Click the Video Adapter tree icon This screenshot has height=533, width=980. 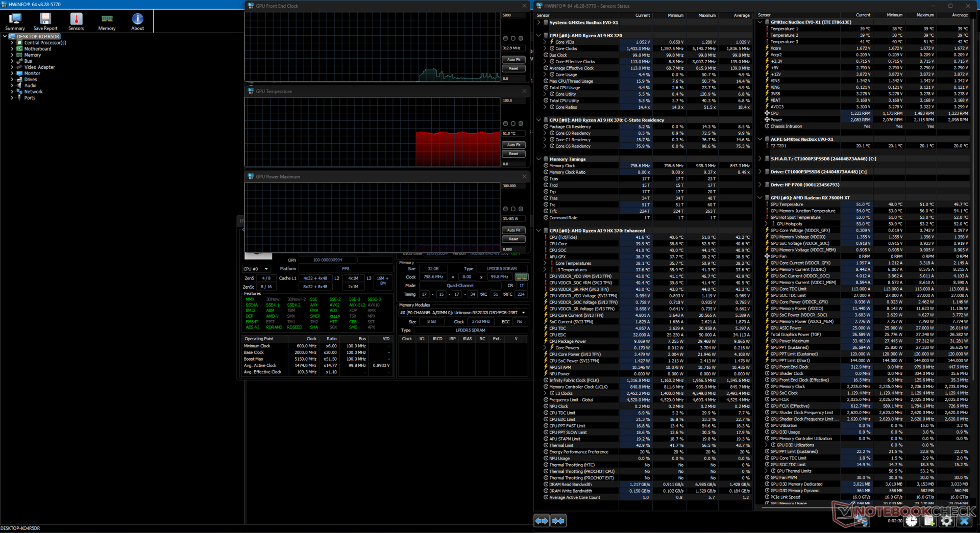tap(19, 67)
